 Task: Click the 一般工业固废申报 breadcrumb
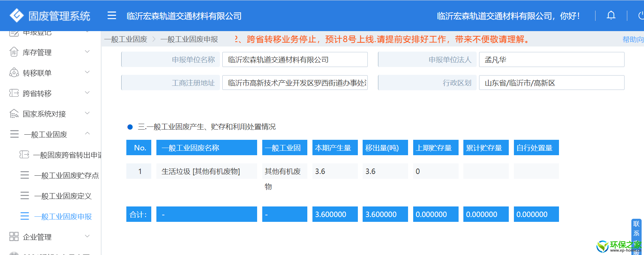click(x=189, y=39)
